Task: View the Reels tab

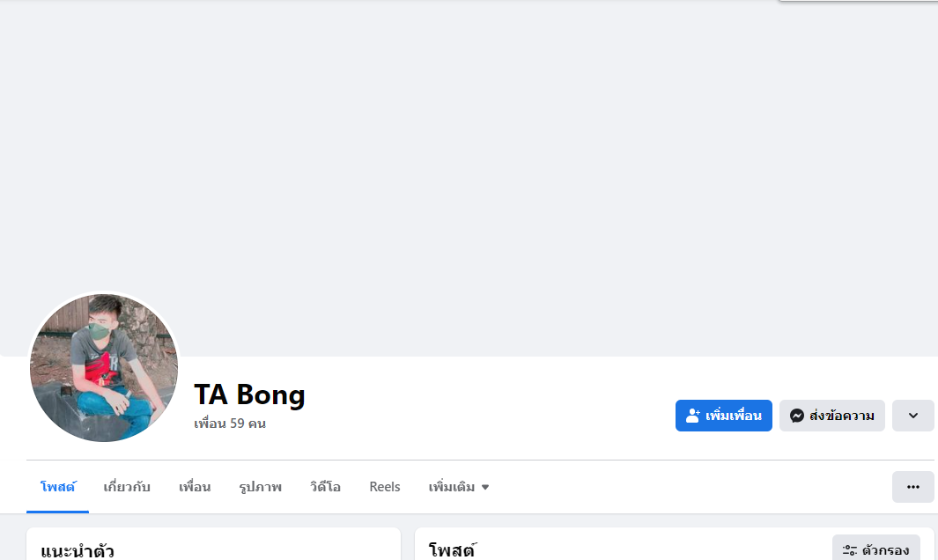Action: [x=385, y=487]
